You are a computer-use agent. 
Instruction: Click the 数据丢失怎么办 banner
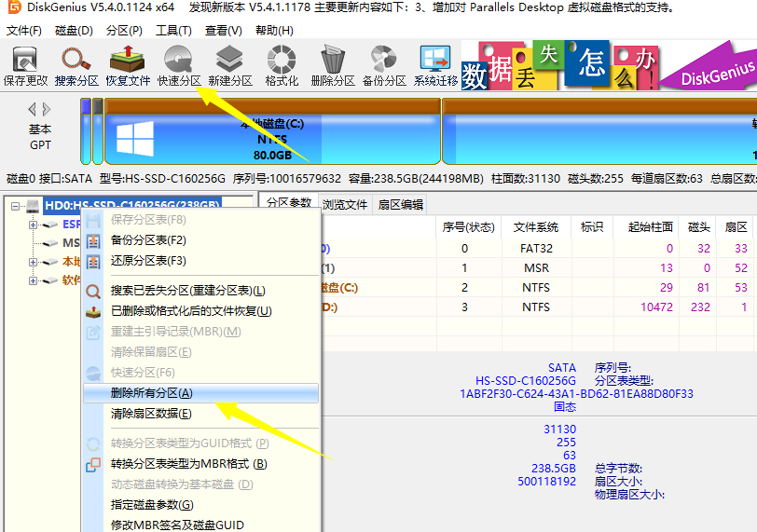pos(560,65)
